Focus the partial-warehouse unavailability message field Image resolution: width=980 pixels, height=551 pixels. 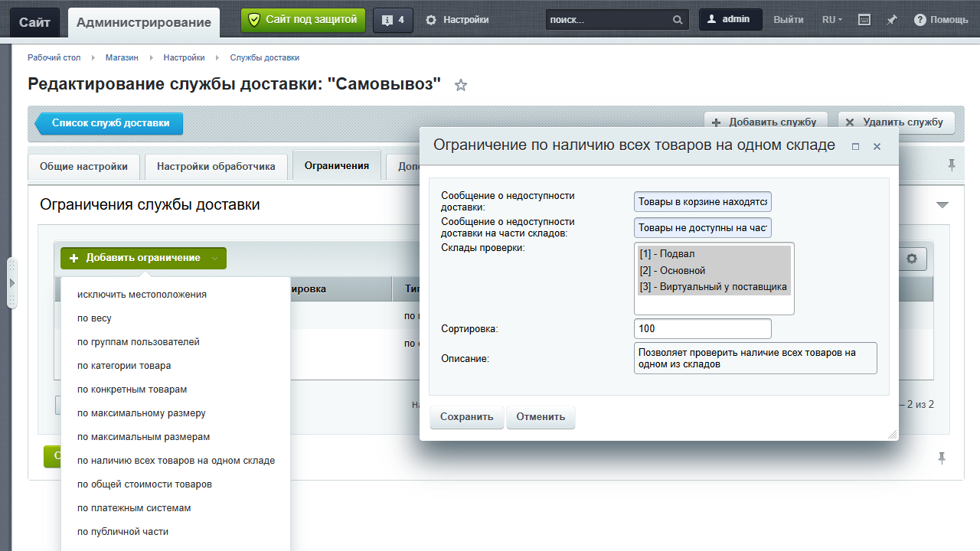tap(703, 228)
